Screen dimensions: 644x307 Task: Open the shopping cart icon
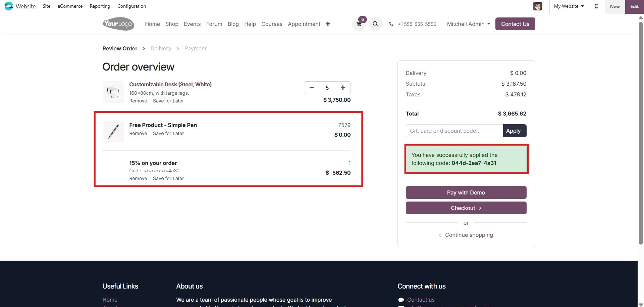tap(359, 24)
